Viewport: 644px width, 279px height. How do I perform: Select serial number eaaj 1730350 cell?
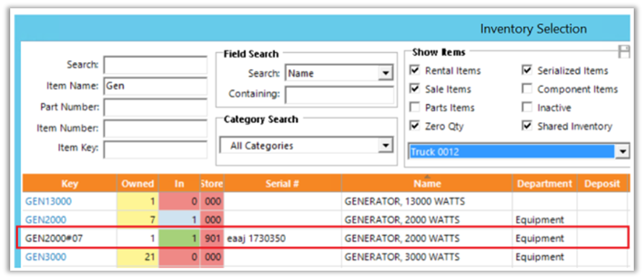pyautogui.click(x=282, y=238)
